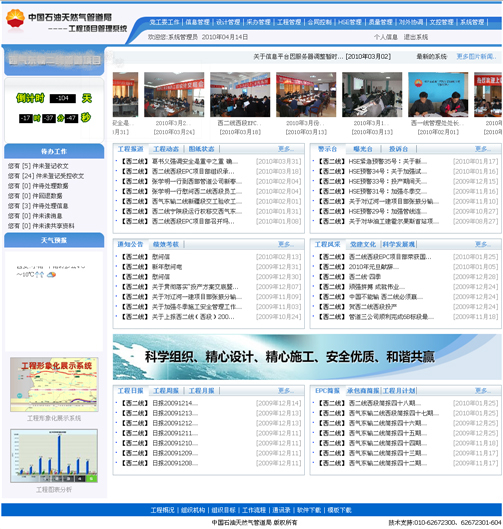Viewport: 503px width, 529px height.
Task: Click 更多 in the EPC周报 panel
Action: 482,391
